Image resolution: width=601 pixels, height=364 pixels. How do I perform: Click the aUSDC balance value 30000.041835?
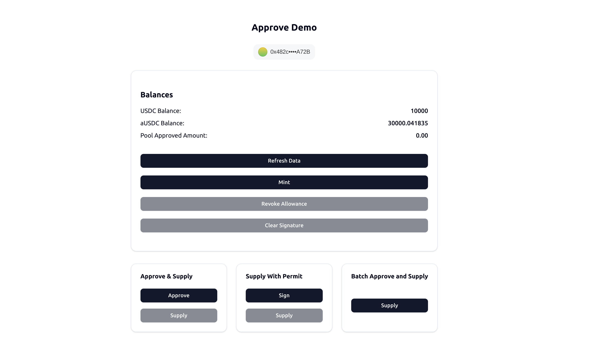[x=408, y=123]
